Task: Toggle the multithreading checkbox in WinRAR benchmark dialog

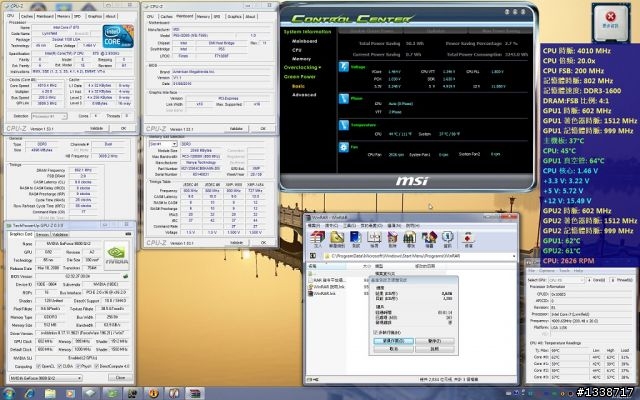Action: coord(376,333)
